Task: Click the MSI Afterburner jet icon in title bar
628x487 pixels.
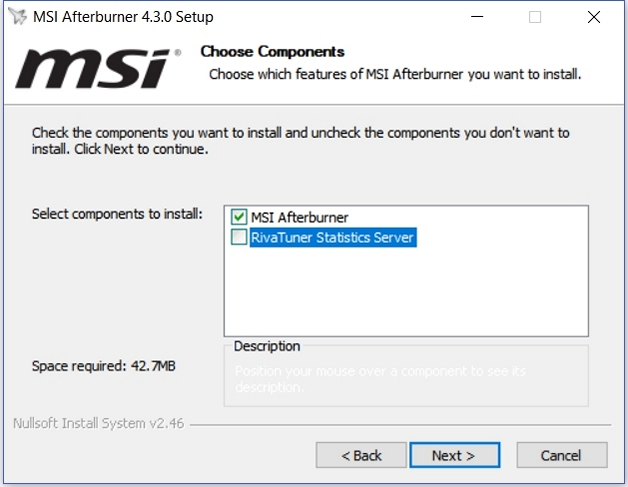Action: tap(18, 16)
